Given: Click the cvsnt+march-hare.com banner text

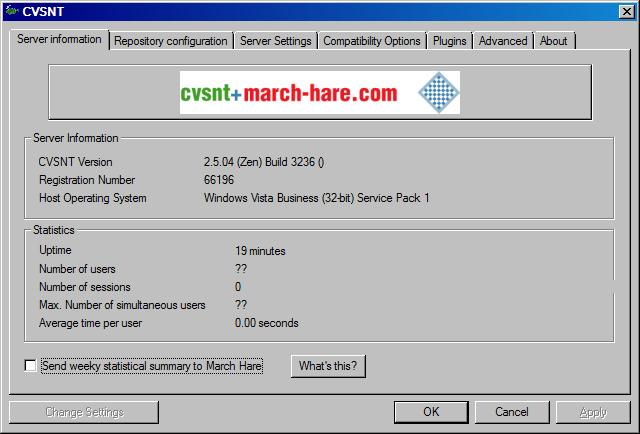Looking at the screenshot, I should point(289,94).
